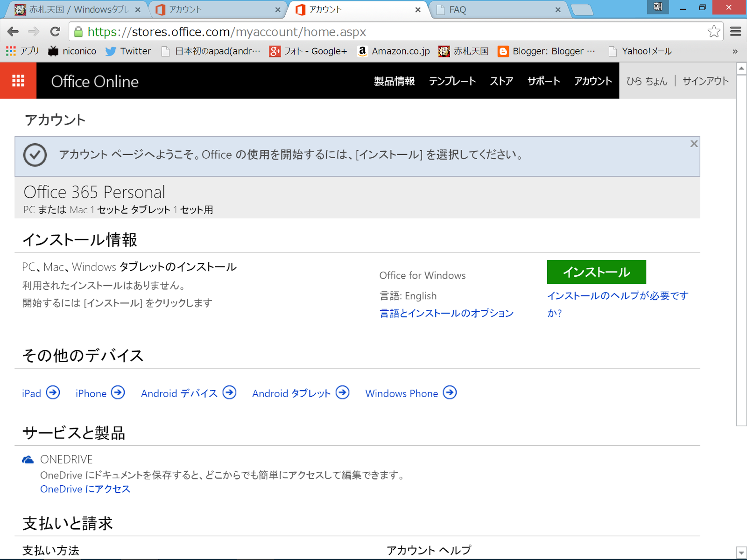Click the iPhone arrow circle icon
747x560 pixels.
118,392
